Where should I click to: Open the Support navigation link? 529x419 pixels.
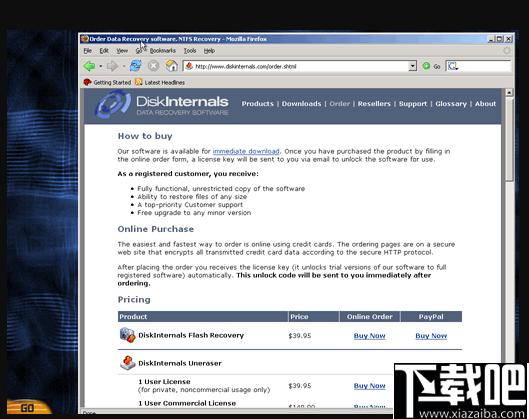(413, 104)
